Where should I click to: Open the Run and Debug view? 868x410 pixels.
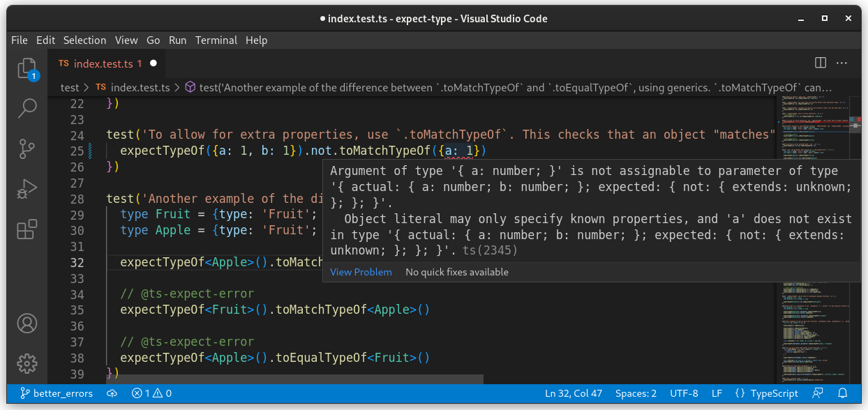[27, 189]
